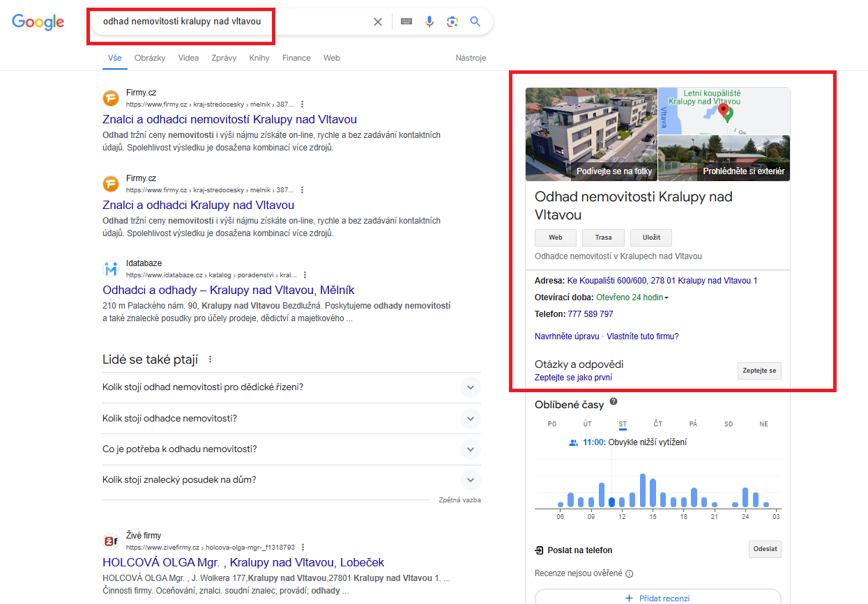Image resolution: width=868 pixels, height=604 pixels.
Task: Submit search using the magnifying glass icon
Action: 475,22
